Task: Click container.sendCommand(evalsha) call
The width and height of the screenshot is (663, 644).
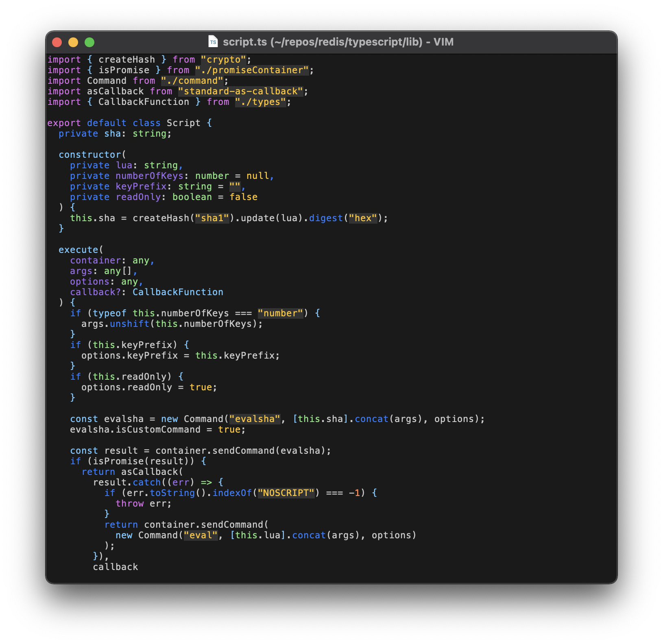Action: pyautogui.click(x=243, y=451)
